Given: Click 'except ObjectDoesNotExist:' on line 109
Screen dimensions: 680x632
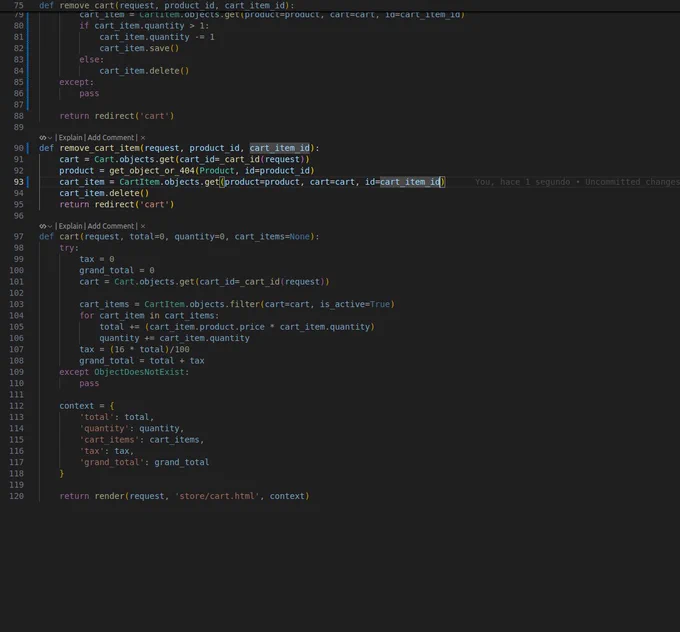Looking at the screenshot, I should [x=124, y=372].
